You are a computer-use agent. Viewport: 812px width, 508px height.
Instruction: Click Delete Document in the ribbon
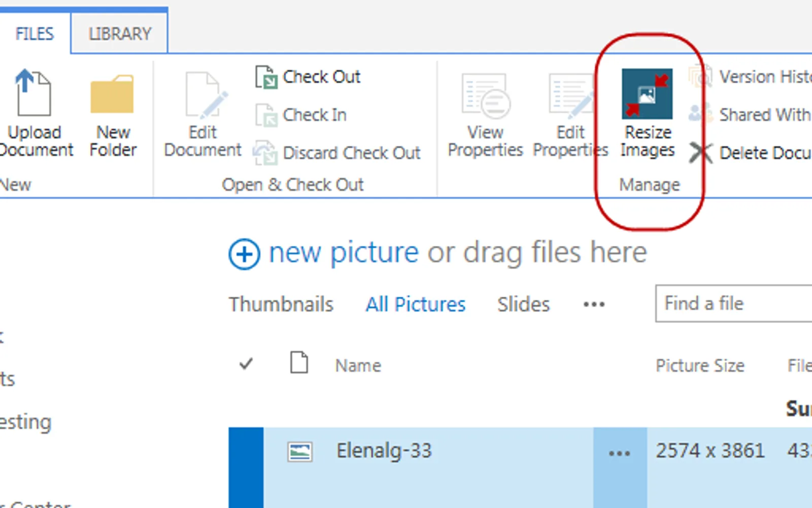(750, 152)
